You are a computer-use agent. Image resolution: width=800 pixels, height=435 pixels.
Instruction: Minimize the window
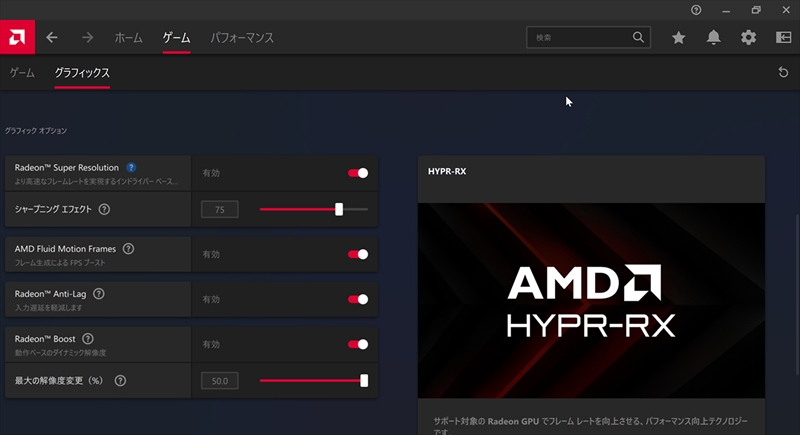[x=726, y=10]
